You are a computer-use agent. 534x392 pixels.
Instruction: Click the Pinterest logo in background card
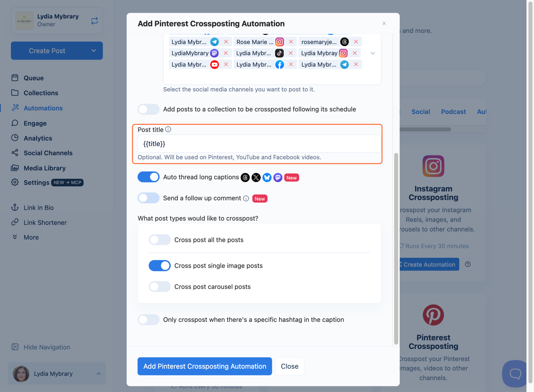(433, 315)
